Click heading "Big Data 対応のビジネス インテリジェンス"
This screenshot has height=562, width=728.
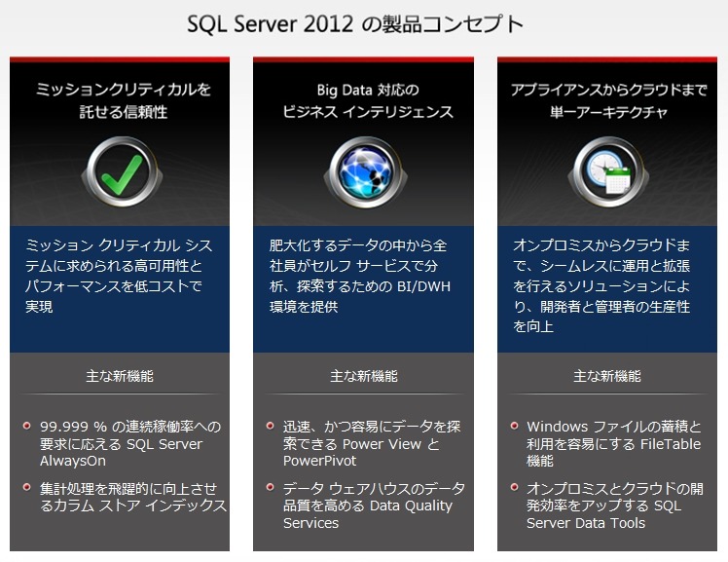pyautogui.click(x=368, y=100)
